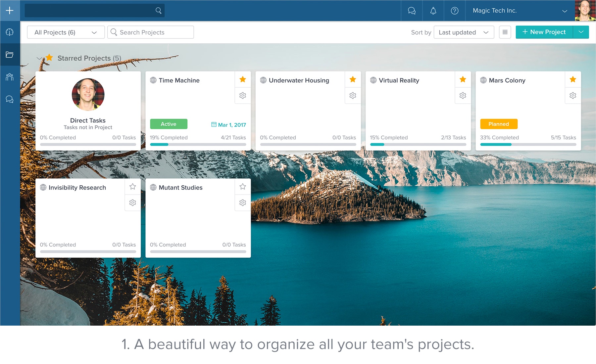Click globe icon on Virtual Reality card
Image resolution: width=596 pixels, height=364 pixels.
[373, 80]
